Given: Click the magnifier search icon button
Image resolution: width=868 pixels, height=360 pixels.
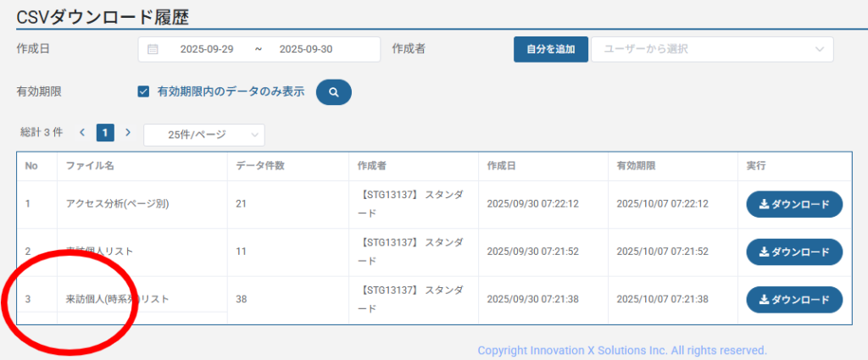Looking at the screenshot, I should (x=333, y=92).
